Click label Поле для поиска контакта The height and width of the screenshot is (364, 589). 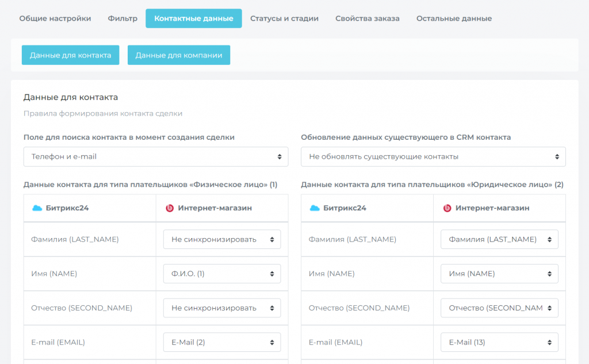coord(129,137)
